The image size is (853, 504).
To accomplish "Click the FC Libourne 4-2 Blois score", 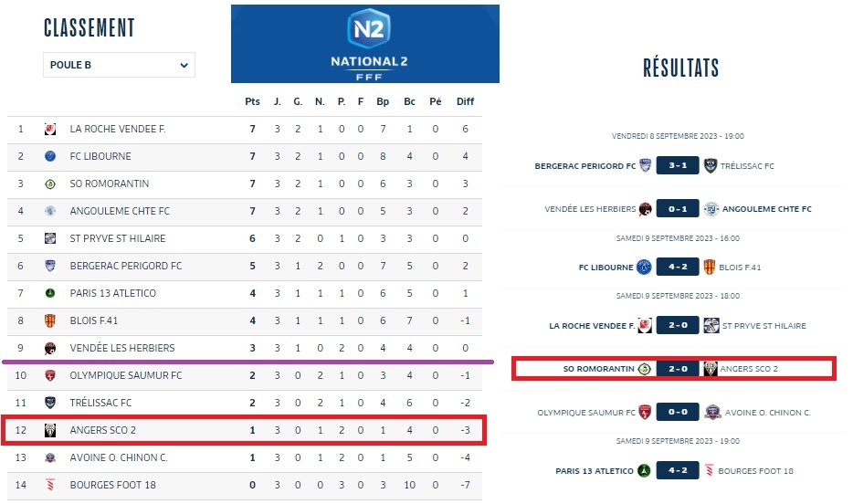I will point(678,268).
